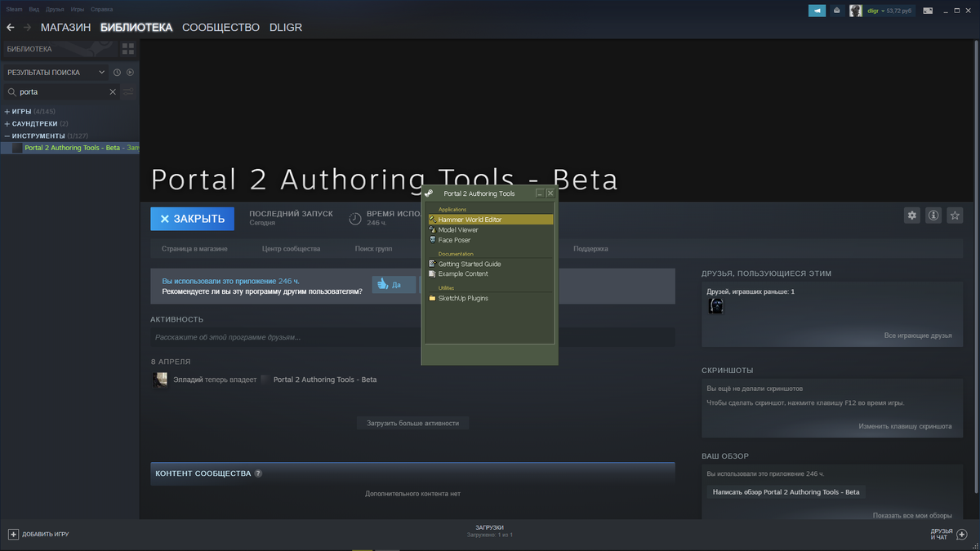Filter by ready-to-play icon
980x551 pixels.
pyautogui.click(x=130, y=72)
